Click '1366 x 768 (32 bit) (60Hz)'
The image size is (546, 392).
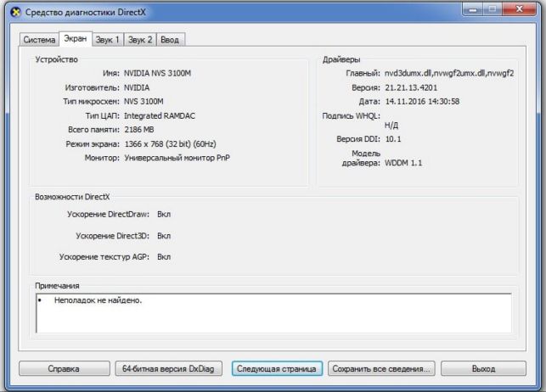(x=171, y=144)
